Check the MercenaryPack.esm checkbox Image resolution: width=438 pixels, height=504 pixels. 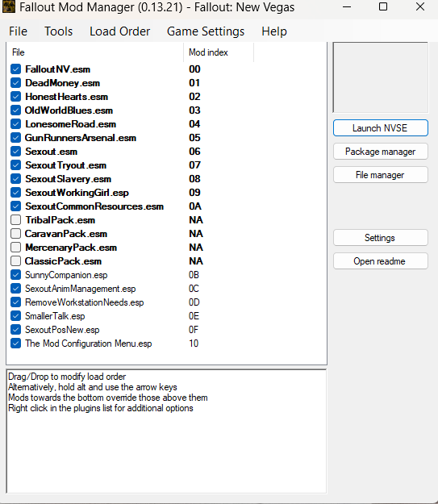16,248
